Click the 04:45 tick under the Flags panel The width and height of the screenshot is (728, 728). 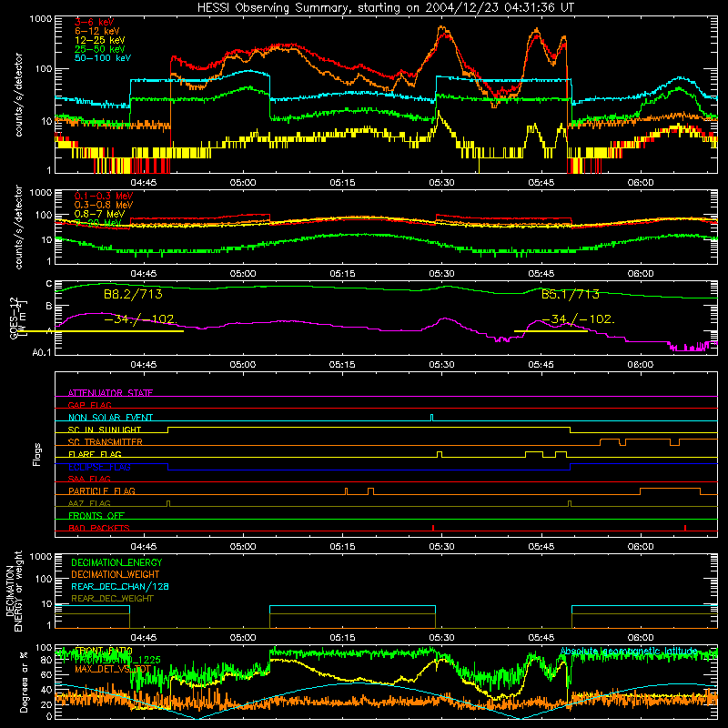point(144,547)
